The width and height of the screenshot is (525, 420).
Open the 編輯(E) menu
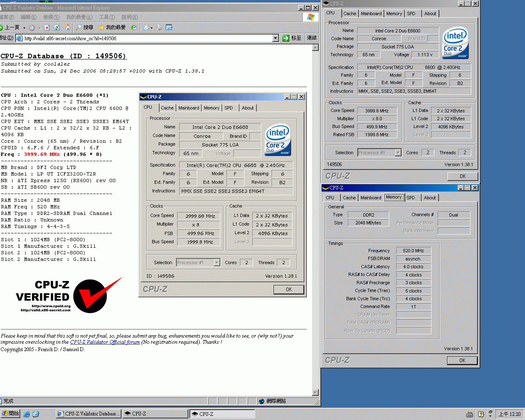pos(28,17)
